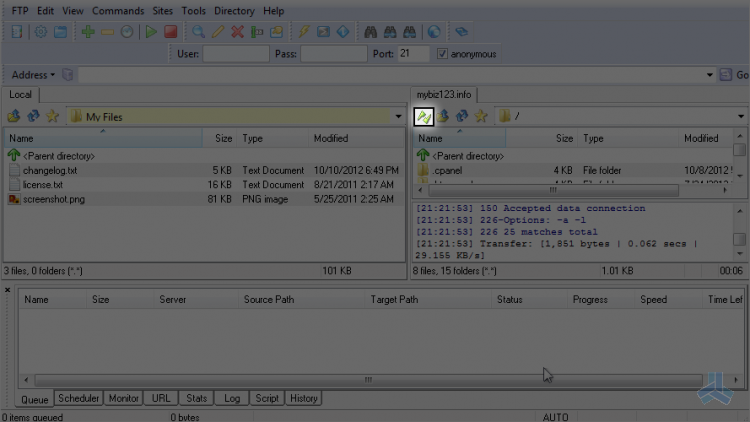Click into the Port field showing 21
Image resolution: width=750 pixels, height=422 pixels.
(413, 54)
